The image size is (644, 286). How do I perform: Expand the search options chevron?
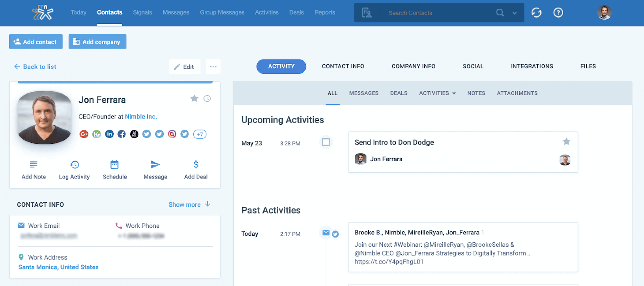point(514,13)
